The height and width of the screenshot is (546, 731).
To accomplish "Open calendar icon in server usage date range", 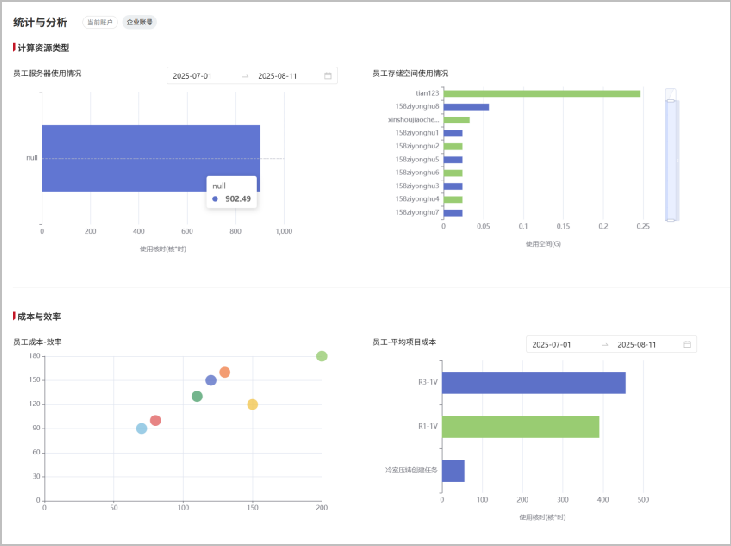I will click(328, 76).
